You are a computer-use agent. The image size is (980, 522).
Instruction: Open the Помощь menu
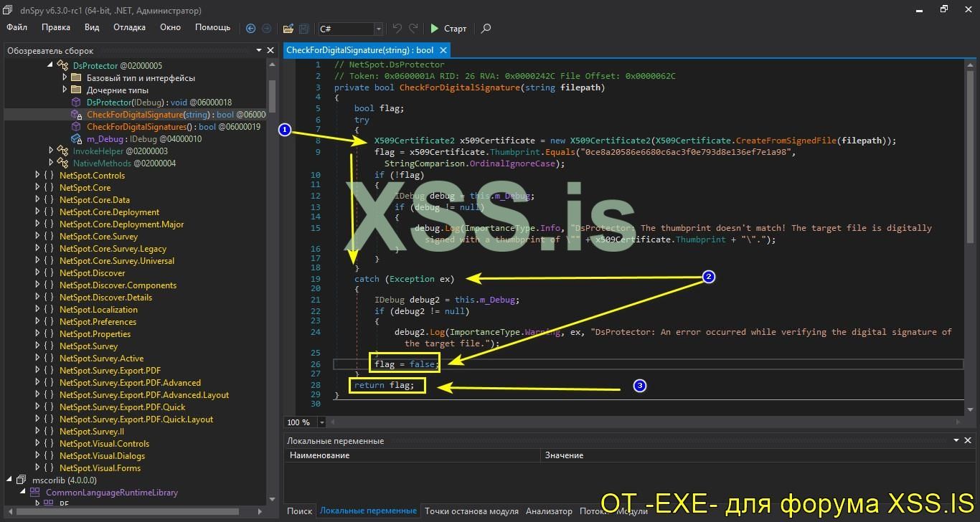coord(213,27)
